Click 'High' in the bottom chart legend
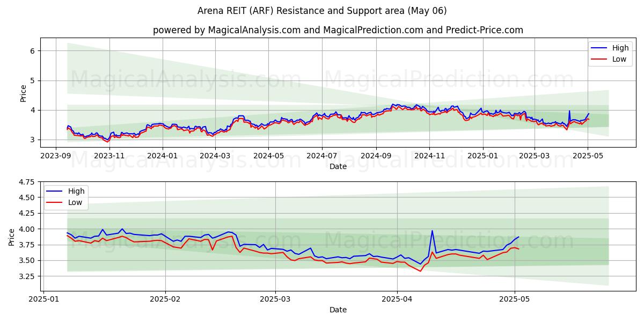 point(76,191)
